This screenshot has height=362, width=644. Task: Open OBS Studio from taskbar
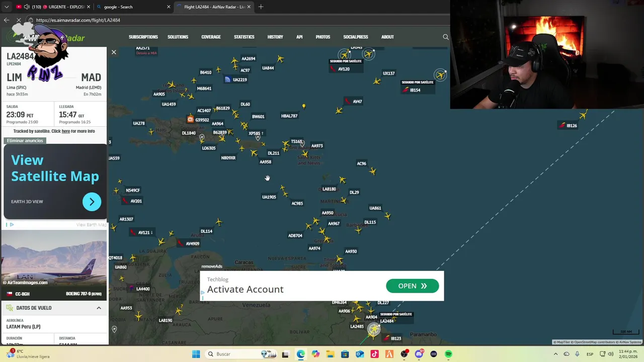point(404,354)
